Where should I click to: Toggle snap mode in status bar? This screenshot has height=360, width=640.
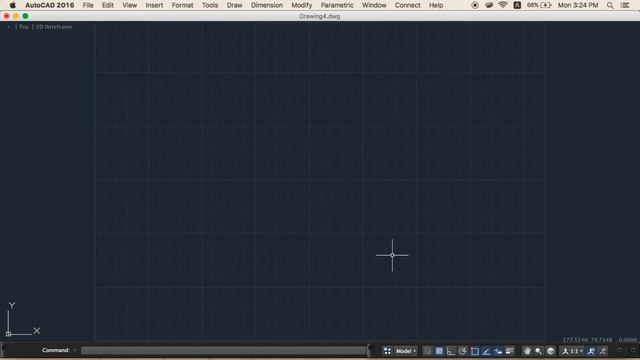tap(427, 351)
